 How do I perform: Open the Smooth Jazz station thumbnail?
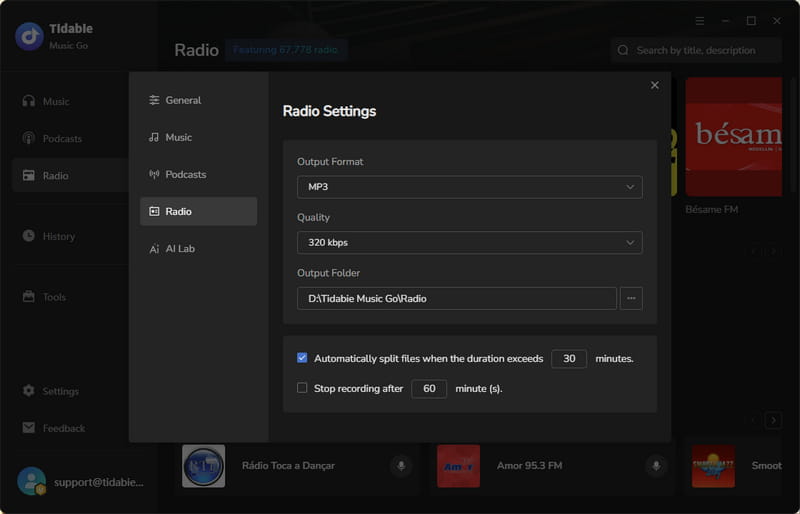point(713,466)
